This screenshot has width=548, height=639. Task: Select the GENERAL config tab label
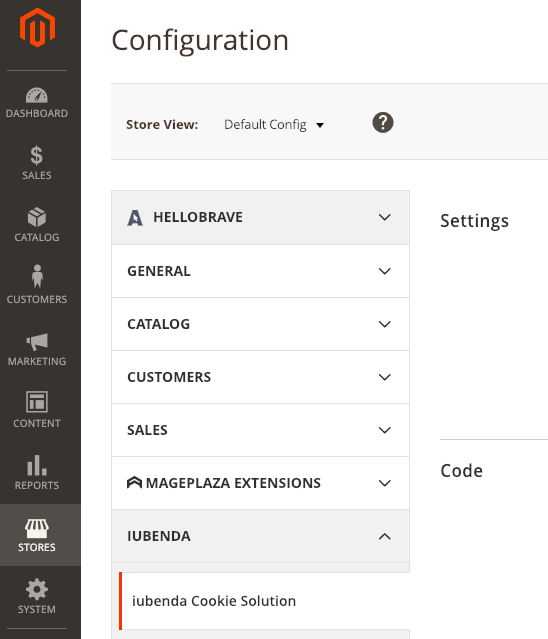(158, 271)
